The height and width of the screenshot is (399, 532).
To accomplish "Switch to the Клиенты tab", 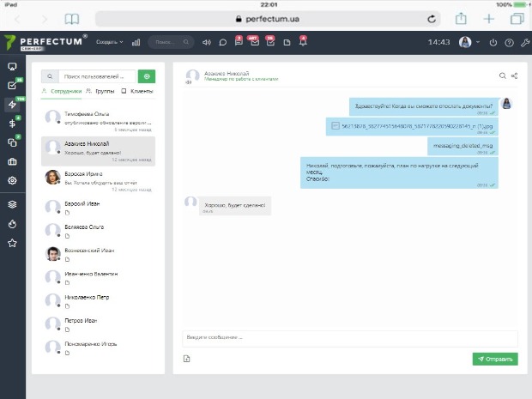I will tap(137, 91).
